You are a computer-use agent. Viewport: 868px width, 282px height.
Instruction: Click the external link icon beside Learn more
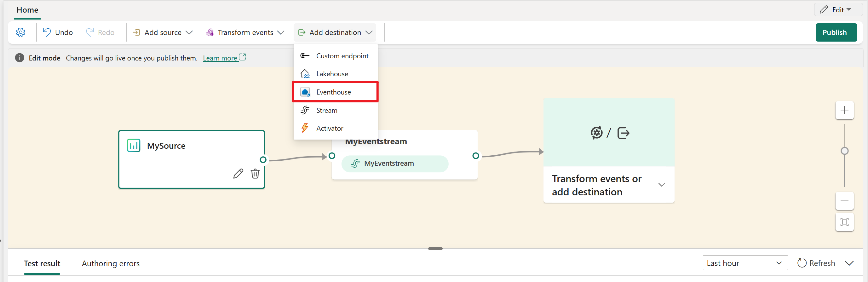pos(243,57)
